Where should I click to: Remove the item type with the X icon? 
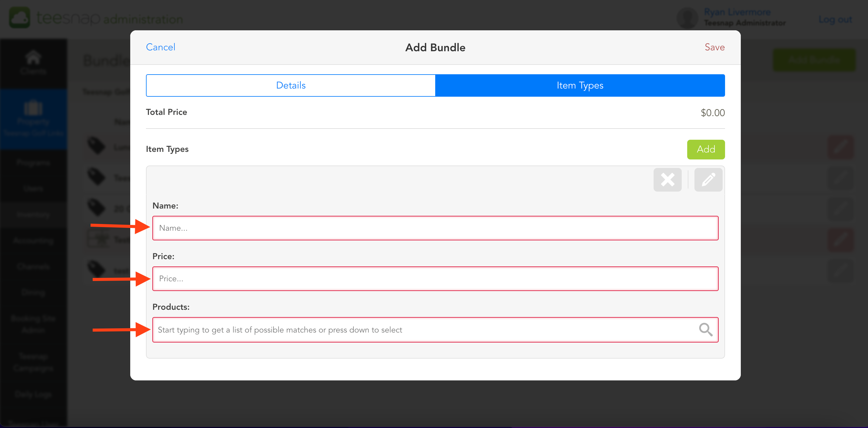pos(667,179)
